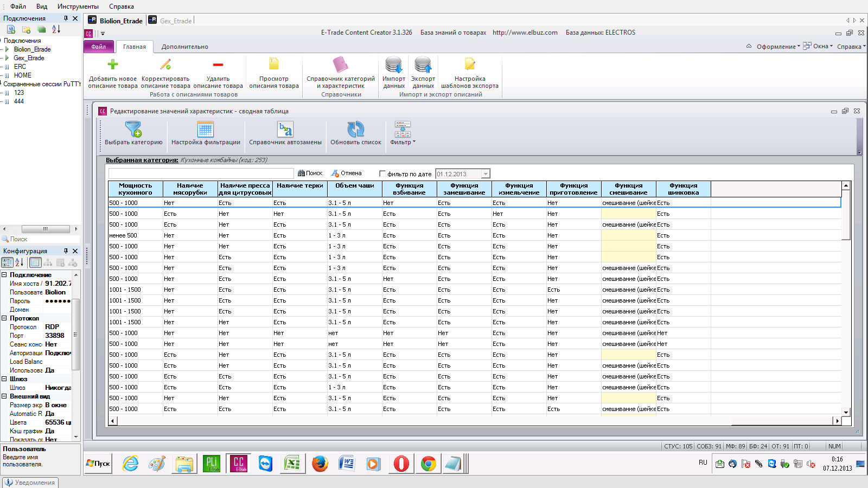This screenshot has width=868, height=488.
Task: Click the Объем чаши column header
Action: [354, 189]
